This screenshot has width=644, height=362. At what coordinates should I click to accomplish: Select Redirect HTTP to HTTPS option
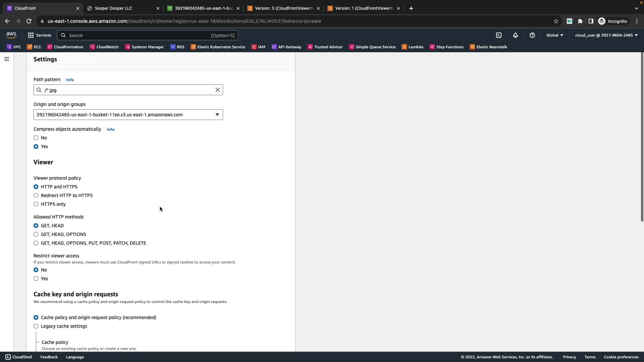(x=36, y=195)
